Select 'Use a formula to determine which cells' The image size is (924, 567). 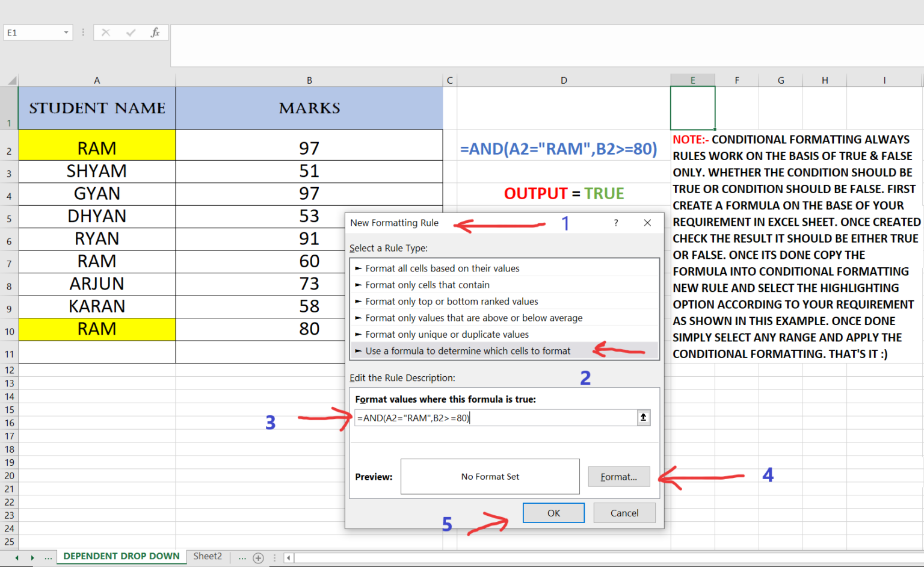(x=504, y=351)
